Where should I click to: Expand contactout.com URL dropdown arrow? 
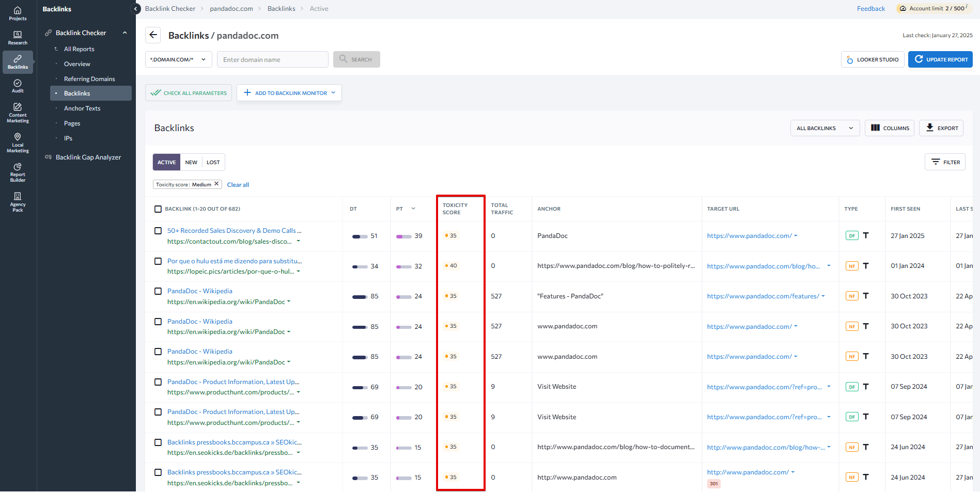pyautogui.click(x=298, y=241)
